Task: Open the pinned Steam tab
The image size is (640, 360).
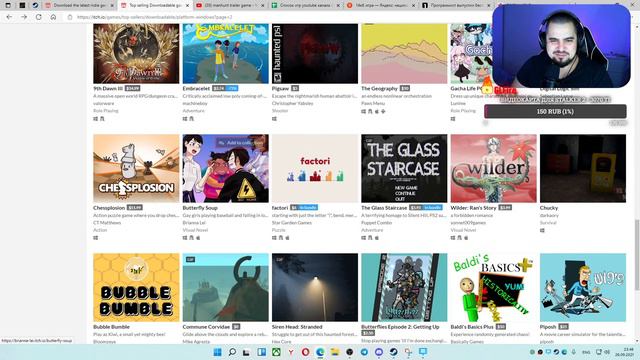Action: point(36,5)
